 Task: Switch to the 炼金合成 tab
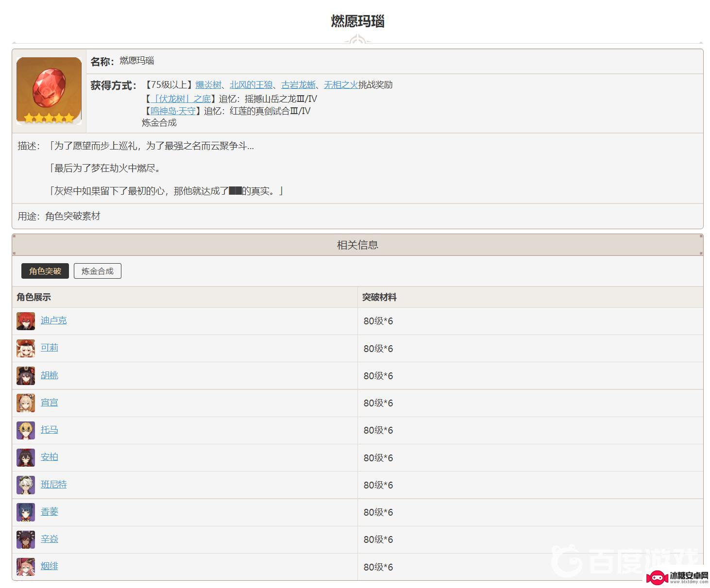pos(98,271)
